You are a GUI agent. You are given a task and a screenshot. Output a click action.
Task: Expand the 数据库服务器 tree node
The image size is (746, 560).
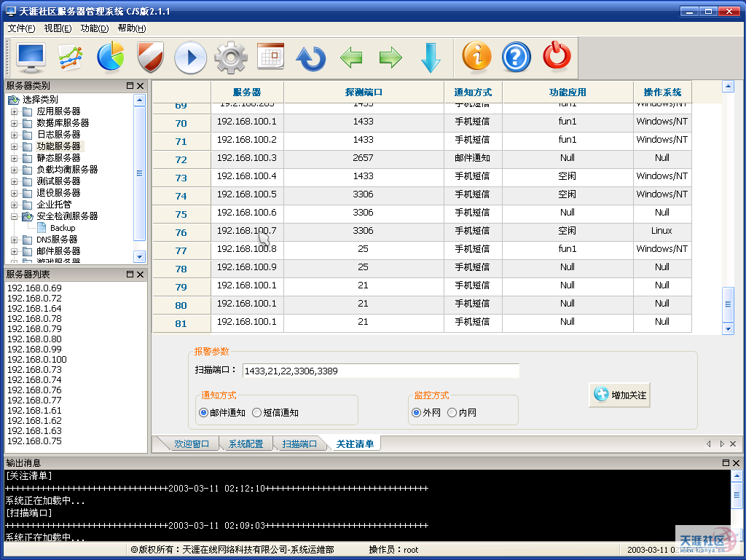tap(15, 123)
